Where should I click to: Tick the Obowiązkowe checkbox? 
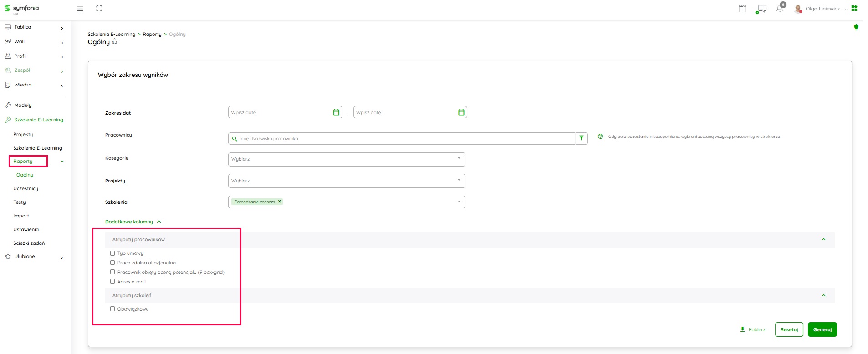[112, 309]
